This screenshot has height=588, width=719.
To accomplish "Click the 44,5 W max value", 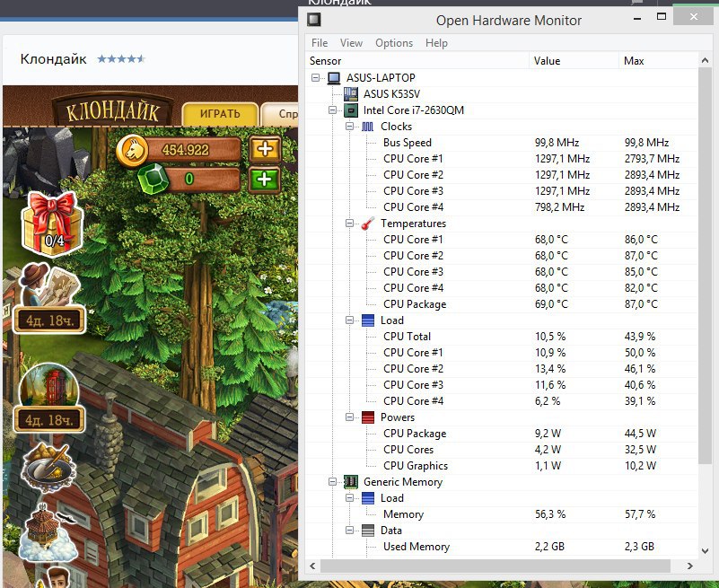I will (640, 434).
